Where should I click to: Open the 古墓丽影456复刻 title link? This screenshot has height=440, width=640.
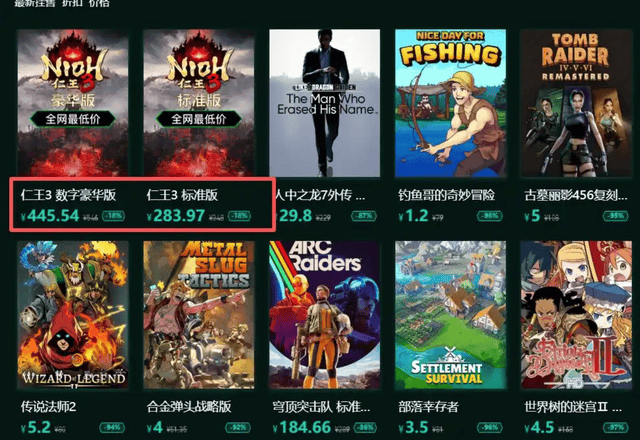point(576,195)
